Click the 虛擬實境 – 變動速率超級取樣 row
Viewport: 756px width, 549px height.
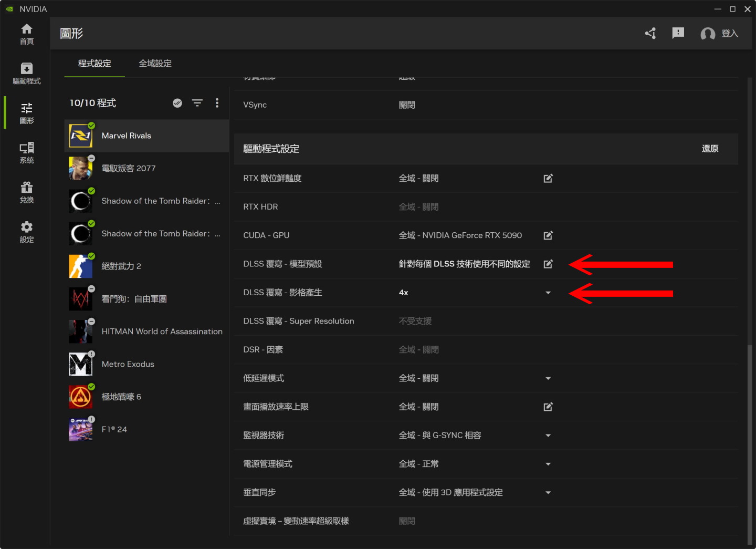click(x=486, y=521)
